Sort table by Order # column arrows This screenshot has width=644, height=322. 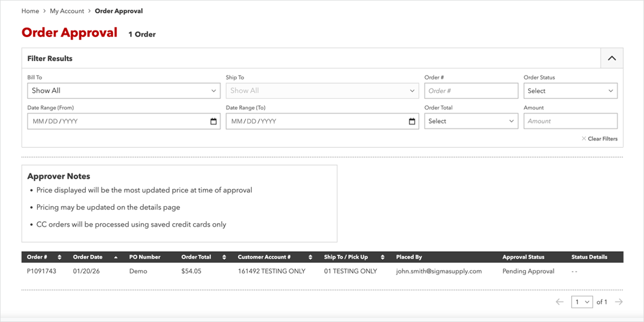60,257
